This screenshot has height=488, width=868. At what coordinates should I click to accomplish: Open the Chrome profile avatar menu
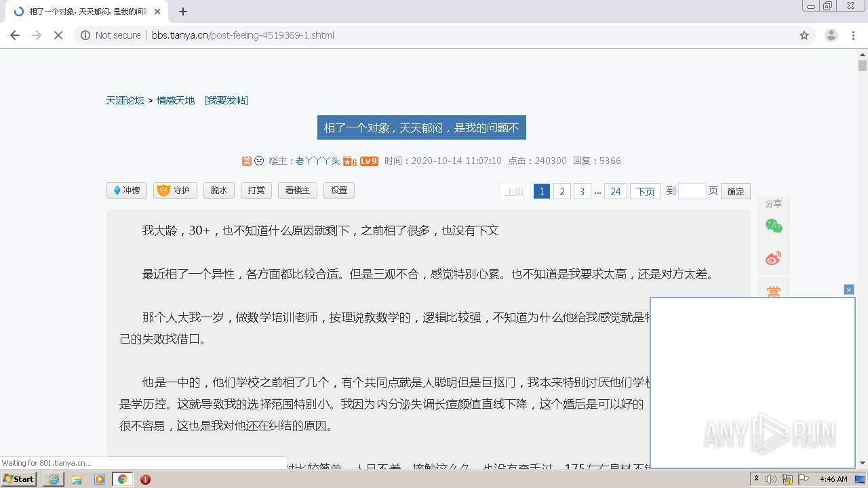point(831,35)
